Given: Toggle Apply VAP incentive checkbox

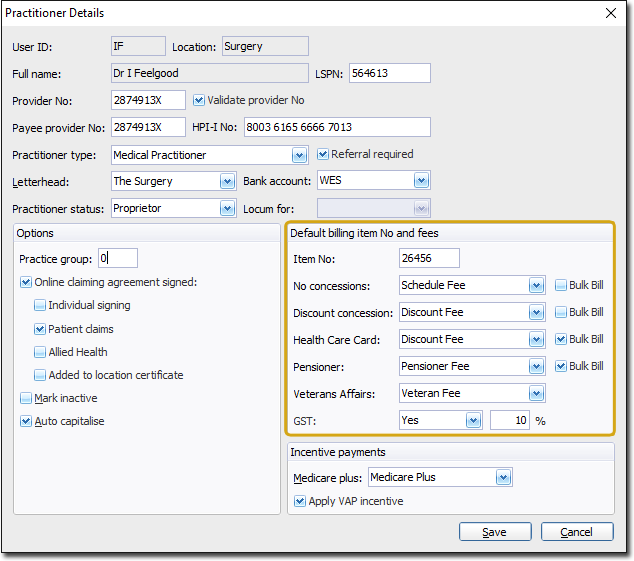Looking at the screenshot, I should pyautogui.click(x=300, y=501).
